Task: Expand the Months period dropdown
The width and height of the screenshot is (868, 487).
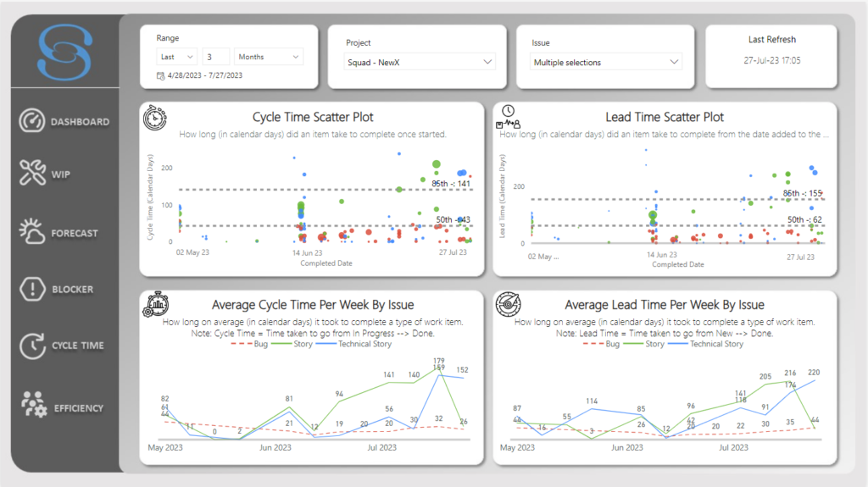Action: (269, 57)
